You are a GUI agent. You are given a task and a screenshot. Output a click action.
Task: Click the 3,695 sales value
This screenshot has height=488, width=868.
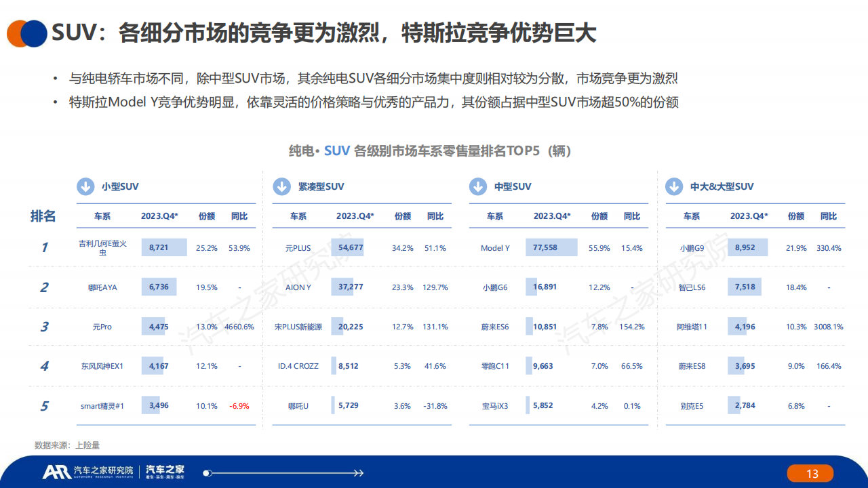pyautogui.click(x=745, y=366)
